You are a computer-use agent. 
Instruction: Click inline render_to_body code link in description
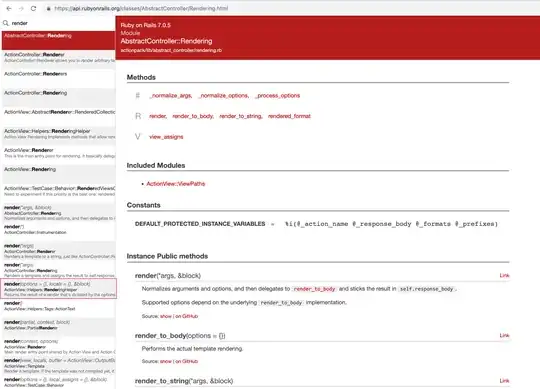coord(314,289)
